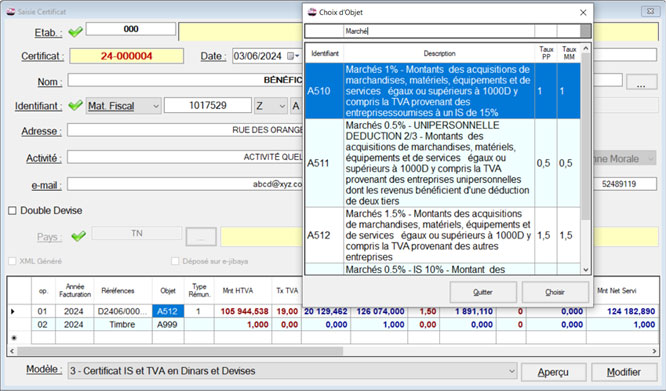This screenshot has height=391, width=666.
Task: Click the e-mail input field
Action: (x=185, y=184)
